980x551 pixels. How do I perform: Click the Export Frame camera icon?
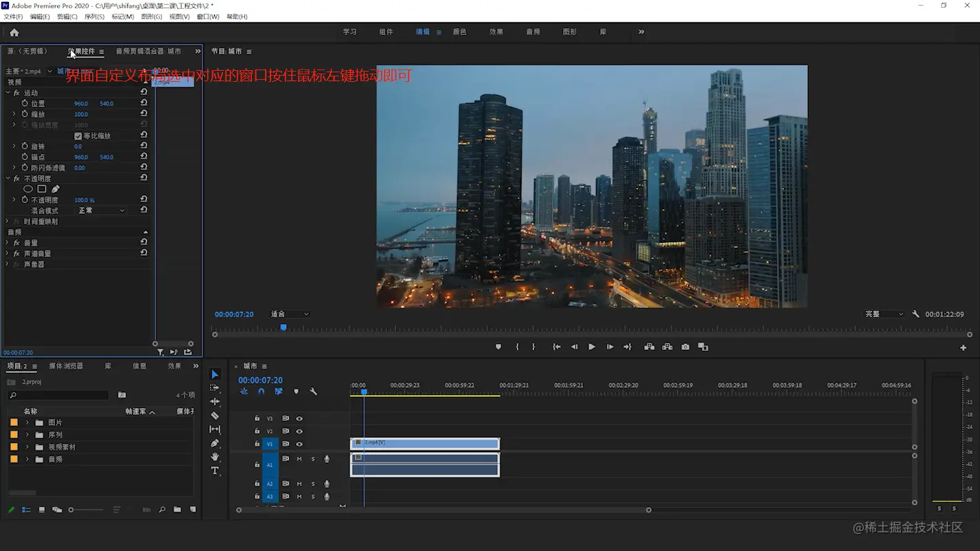tap(685, 347)
